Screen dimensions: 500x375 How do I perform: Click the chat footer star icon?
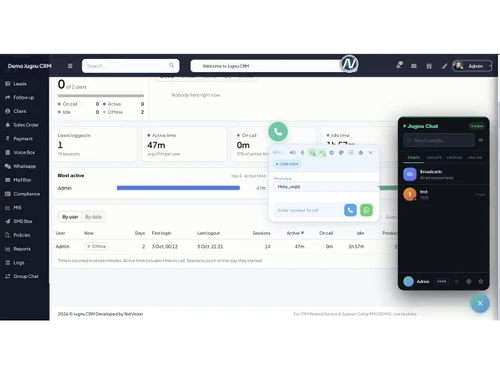click(481, 281)
